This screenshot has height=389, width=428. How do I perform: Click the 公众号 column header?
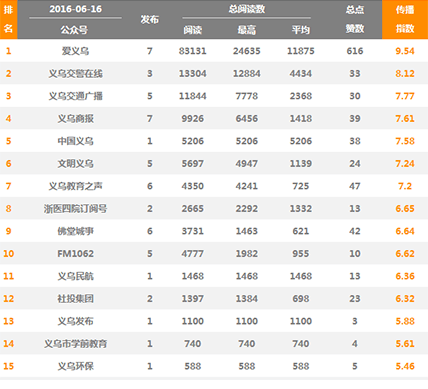(74, 30)
